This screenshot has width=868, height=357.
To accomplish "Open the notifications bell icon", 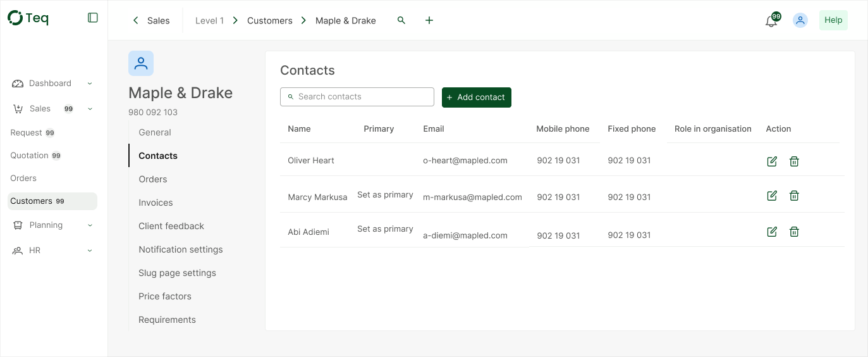I will click(x=771, y=21).
